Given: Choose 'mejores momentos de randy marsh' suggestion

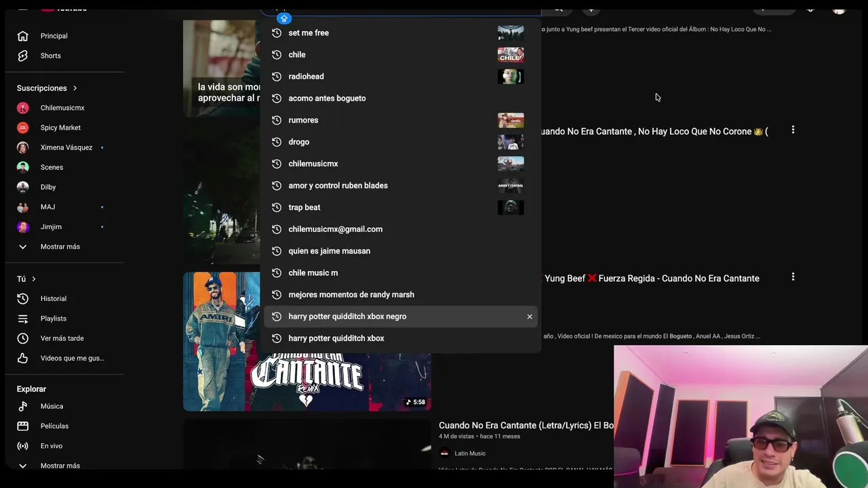Looking at the screenshot, I should 400,294.
